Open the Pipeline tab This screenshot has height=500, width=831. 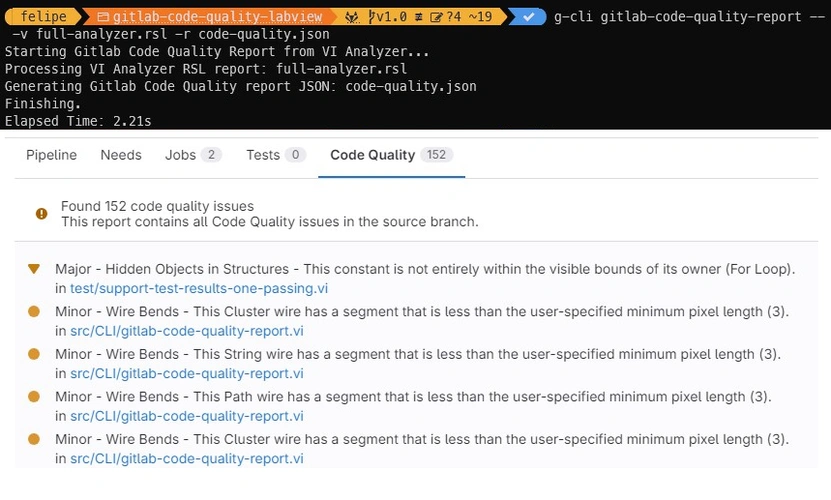coord(51,155)
